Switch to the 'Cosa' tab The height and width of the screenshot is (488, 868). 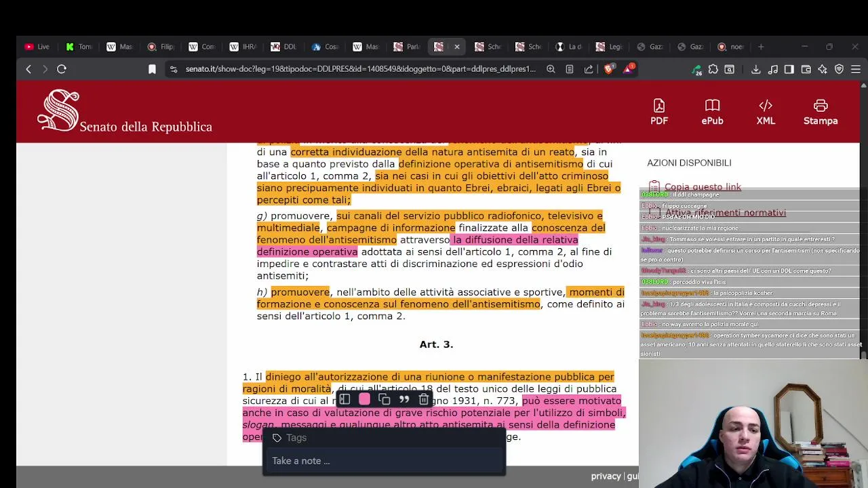324,47
